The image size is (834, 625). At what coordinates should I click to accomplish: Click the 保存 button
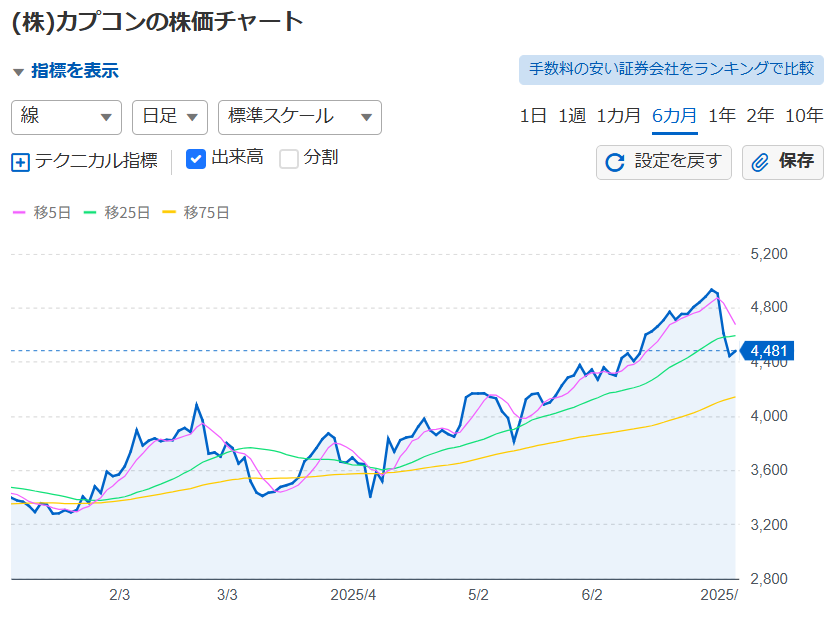[x=783, y=162]
